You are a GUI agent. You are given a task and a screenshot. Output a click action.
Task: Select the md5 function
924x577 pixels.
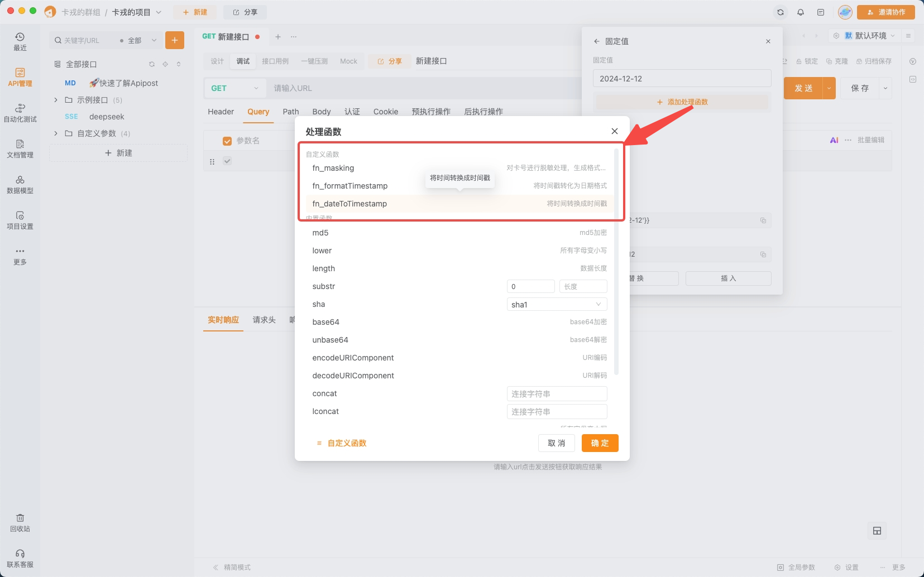pos(459,233)
